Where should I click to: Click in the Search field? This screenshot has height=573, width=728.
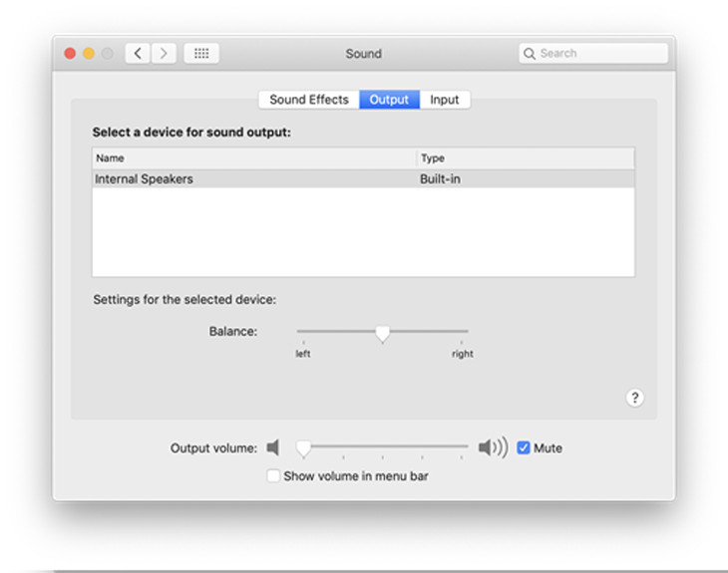pos(600,54)
